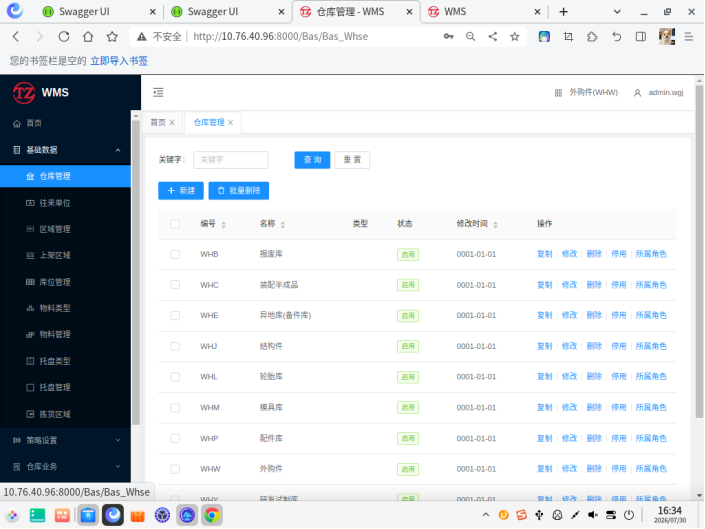This screenshot has width=705, height=529.
Task: Close the 仓库管理 page tab
Action: coord(230,122)
